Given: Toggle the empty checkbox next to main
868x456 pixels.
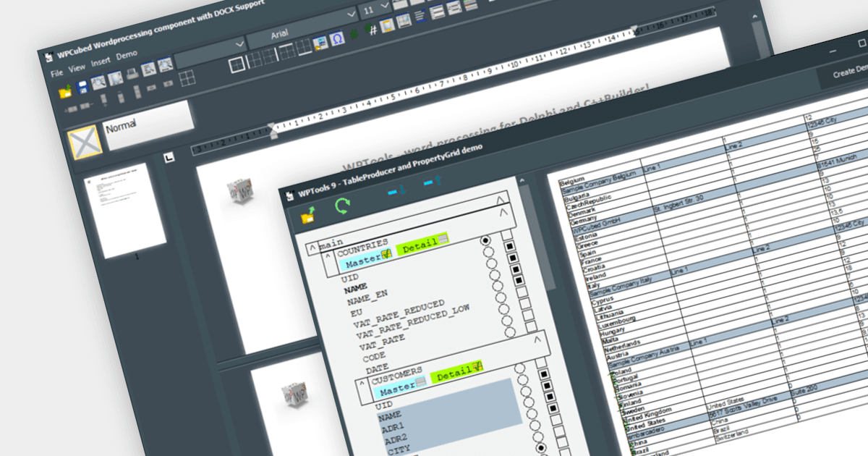Looking at the screenshot, I should [x=509, y=234].
